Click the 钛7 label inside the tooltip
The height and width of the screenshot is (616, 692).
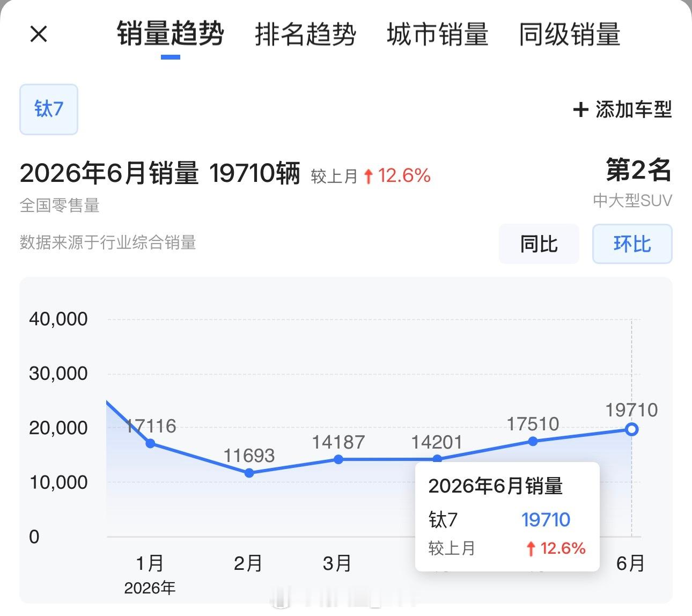pos(443,519)
